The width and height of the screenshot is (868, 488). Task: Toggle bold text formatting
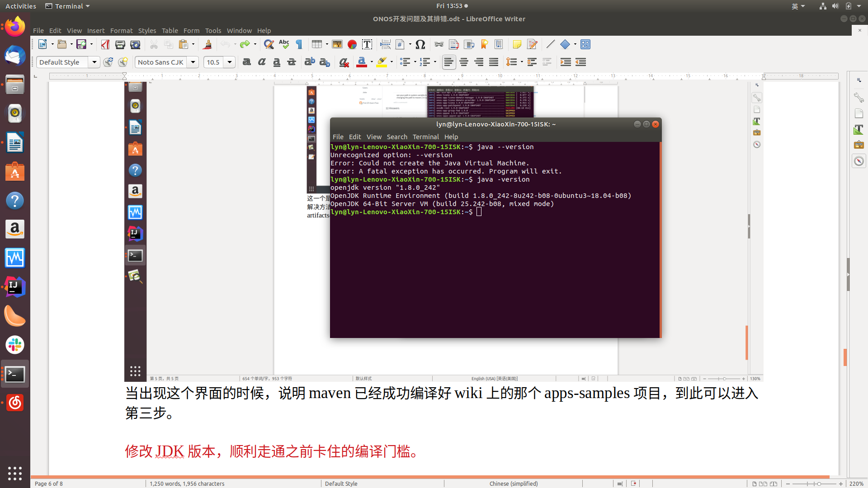(x=246, y=62)
